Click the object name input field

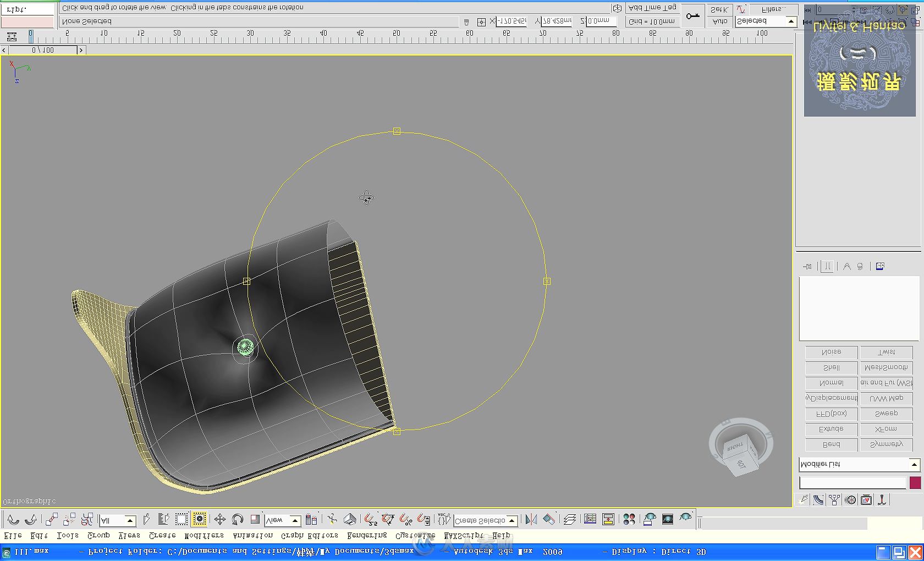(x=853, y=483)
